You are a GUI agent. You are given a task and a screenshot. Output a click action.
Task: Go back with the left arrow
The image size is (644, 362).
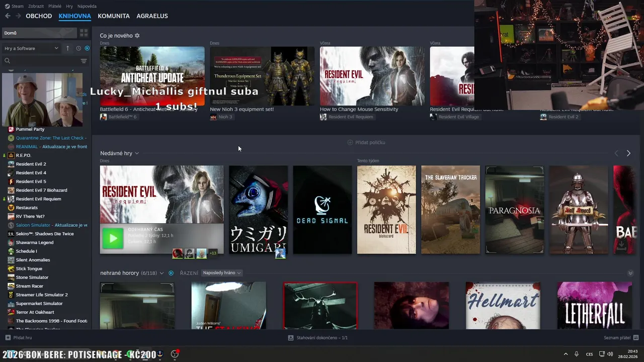click(x=8, y=16)
